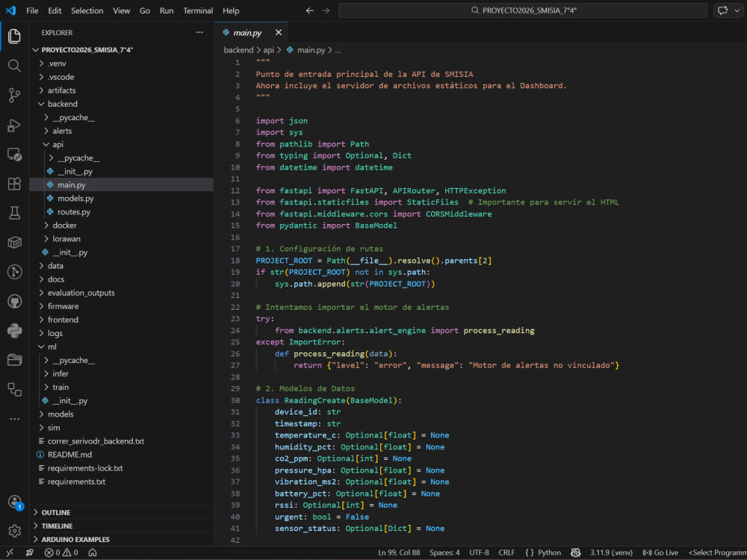The height and width of the screenshot is (560, 747).
Task: Change indentation via Spaces: 4
Action: pyautogui.click(x=444, y=553)
